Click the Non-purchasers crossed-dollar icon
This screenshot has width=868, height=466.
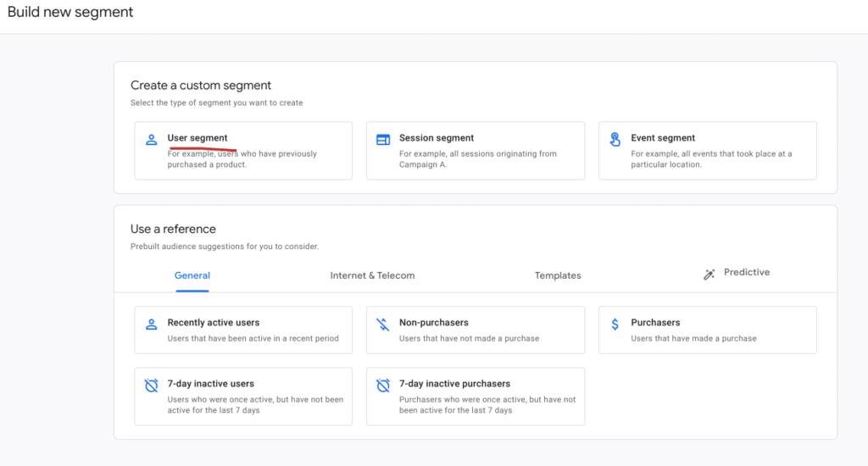pos(383,325)
